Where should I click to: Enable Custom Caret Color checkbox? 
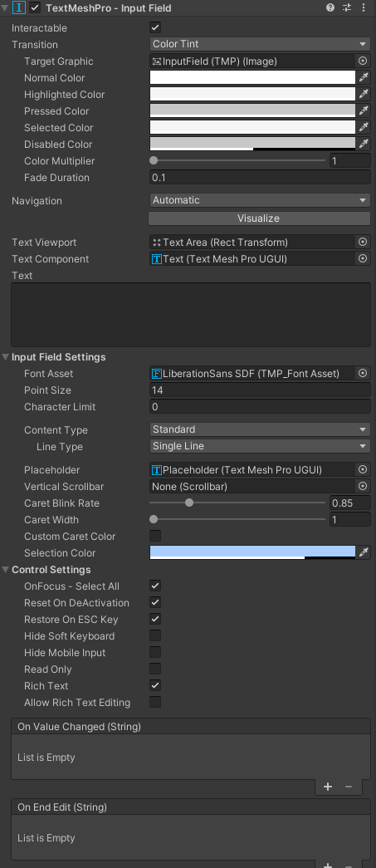click(x=155, y=536)
